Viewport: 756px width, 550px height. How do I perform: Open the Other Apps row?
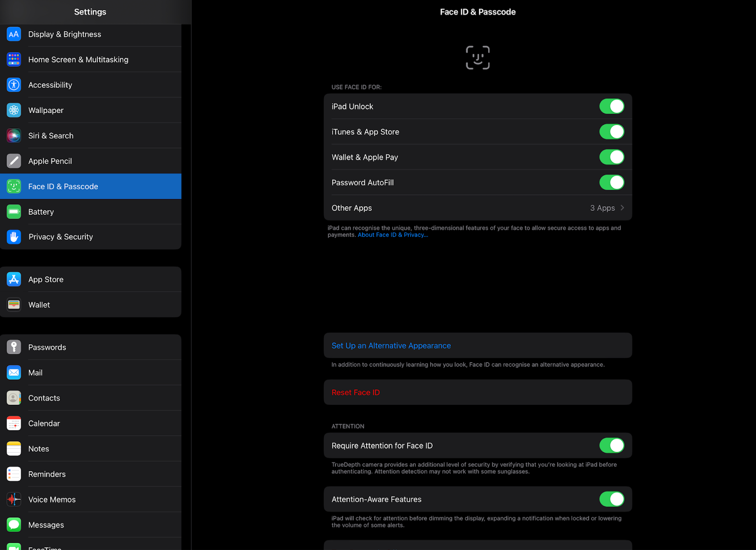[478, 208]
